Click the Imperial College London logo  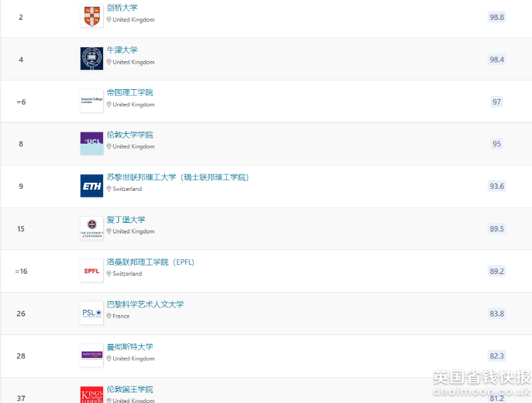coord(92,101)
